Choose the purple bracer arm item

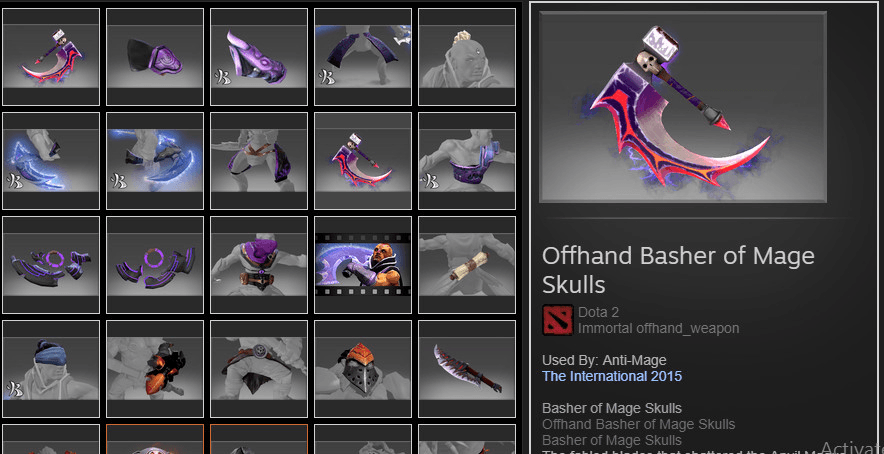[x=259, y=56]
